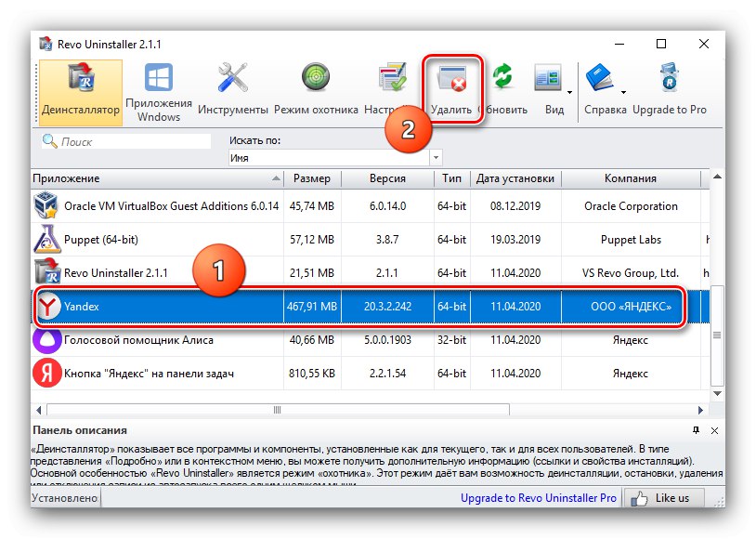756x539 pixels.
Task: Click the magnifier search icon
Action: click(49, 141)
